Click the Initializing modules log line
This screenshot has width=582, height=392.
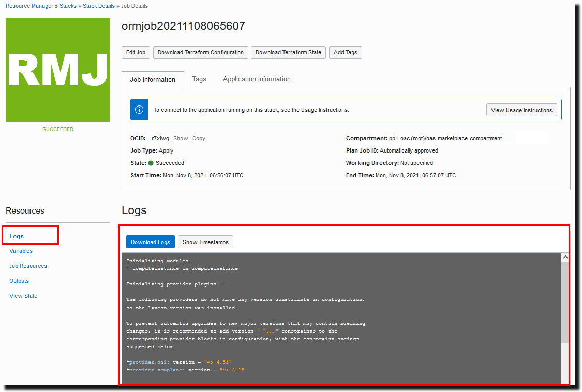point(162,261)
